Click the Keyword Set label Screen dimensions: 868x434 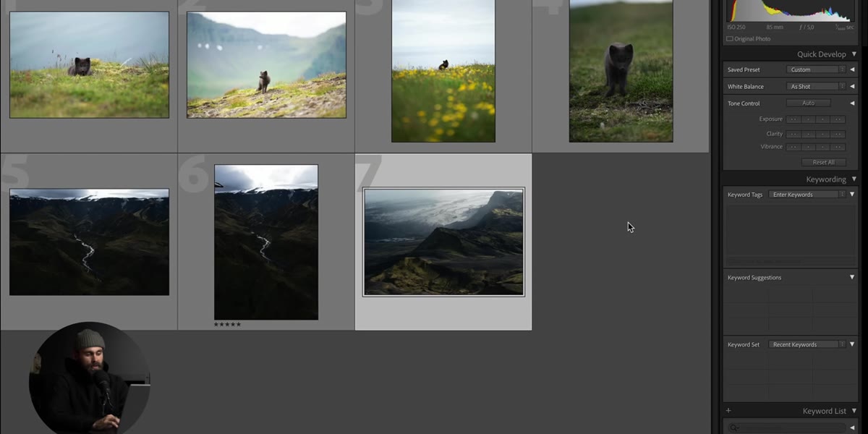(744, 345)
